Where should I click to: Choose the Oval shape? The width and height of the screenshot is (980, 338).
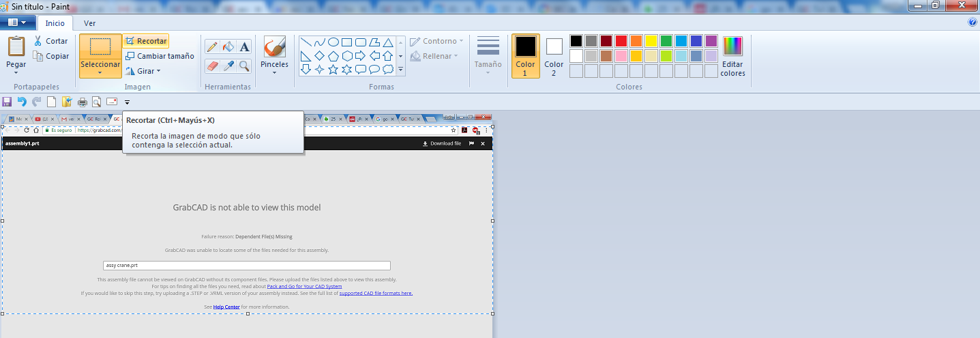tap(333, 42)
